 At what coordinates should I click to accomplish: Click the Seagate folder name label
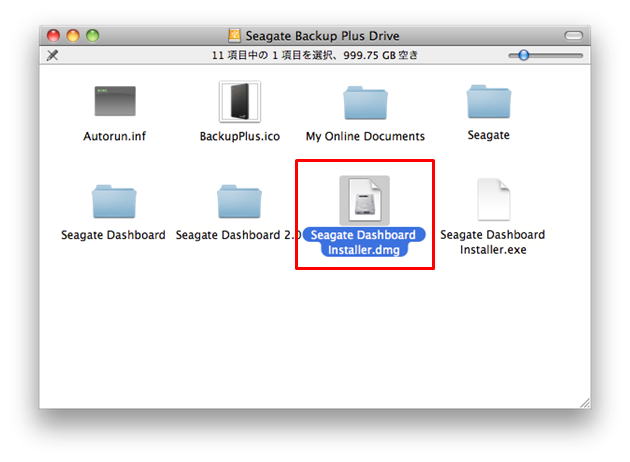coord(489,135)
